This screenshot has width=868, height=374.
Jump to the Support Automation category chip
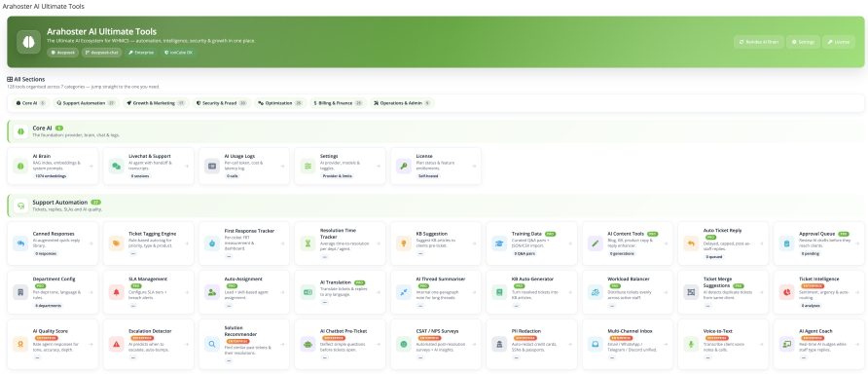pos(87,103)
